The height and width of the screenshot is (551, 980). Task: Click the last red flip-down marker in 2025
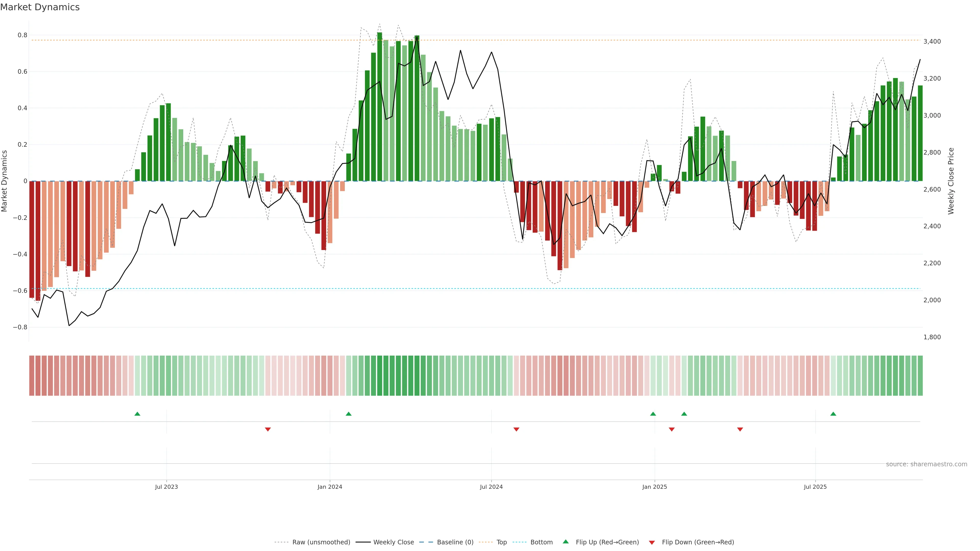click(740, 429)
